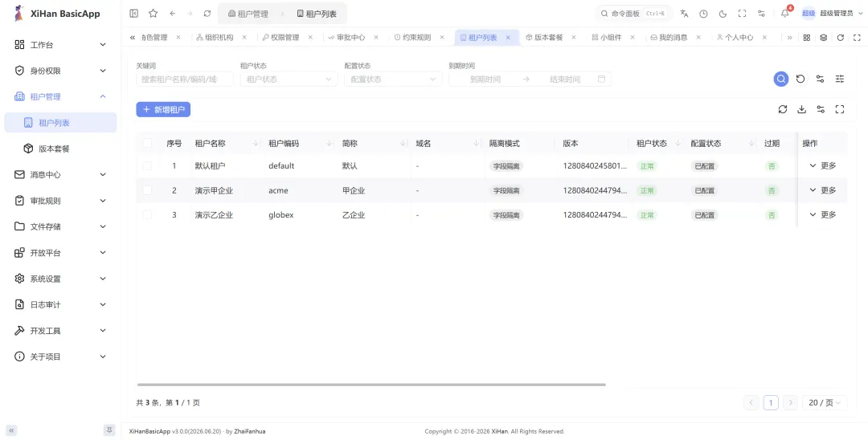The image size is (868, 440).
Task: Open table column settings icon
Action: coord(821,109)
